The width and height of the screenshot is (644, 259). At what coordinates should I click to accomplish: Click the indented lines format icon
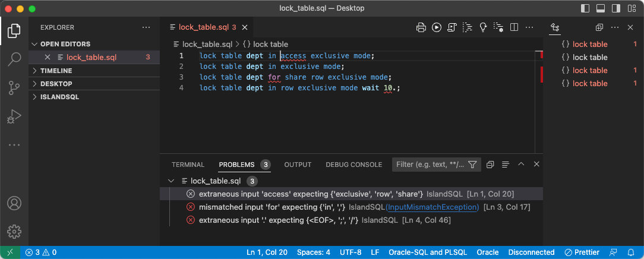[x=468, y=27]
